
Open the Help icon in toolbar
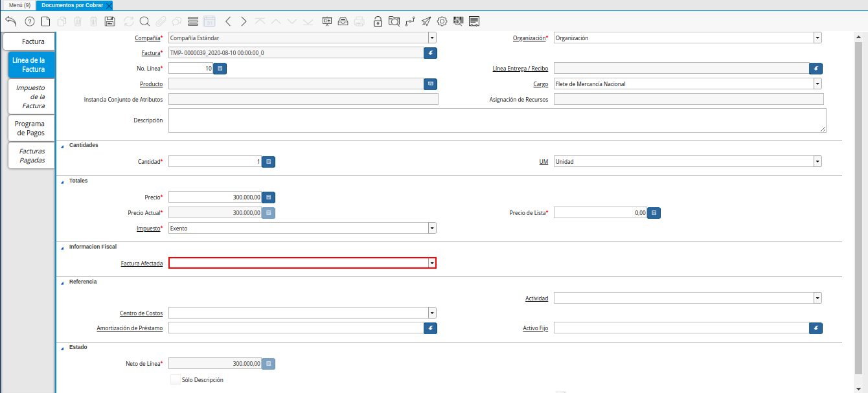coord(29,21)
